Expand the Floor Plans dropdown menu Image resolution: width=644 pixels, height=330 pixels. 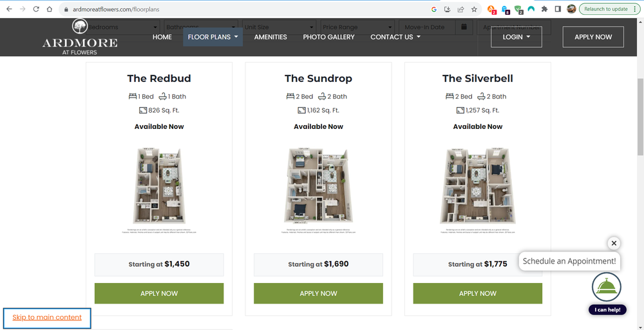213,37
